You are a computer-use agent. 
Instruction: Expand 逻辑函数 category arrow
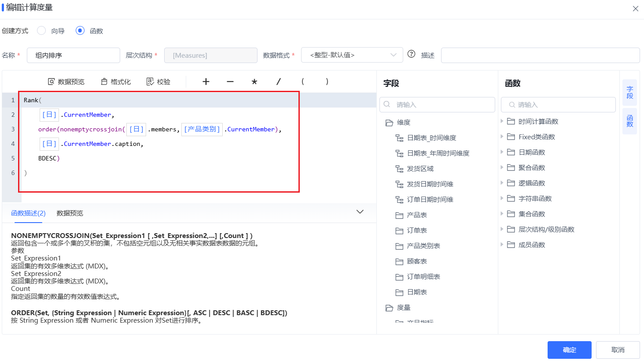click(502, 183)
